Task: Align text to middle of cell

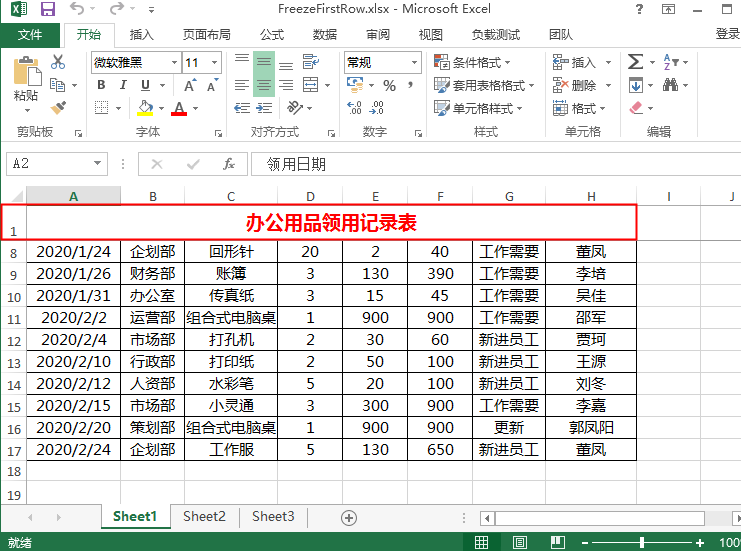Action: tap(264, 62)
